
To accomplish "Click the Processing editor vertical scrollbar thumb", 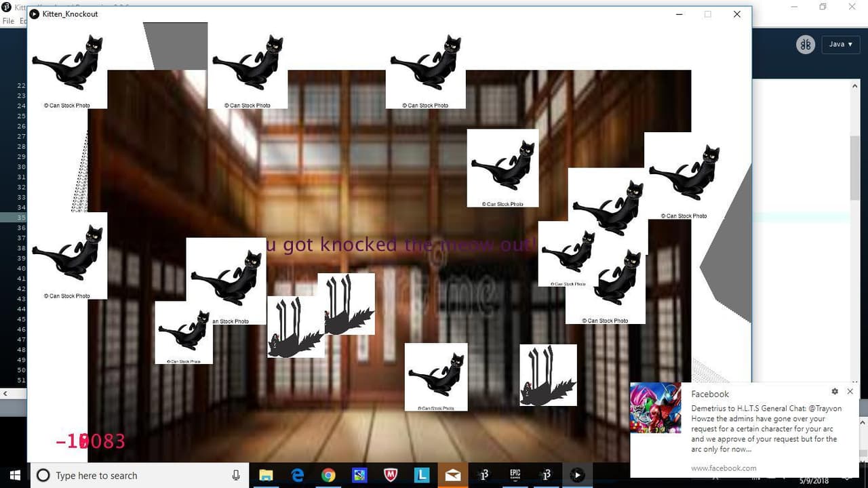I will tap(855, 167).
